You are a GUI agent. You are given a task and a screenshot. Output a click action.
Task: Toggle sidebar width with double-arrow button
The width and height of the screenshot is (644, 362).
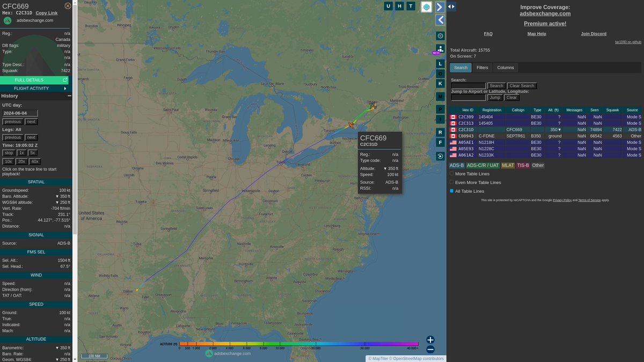point(451,6)
